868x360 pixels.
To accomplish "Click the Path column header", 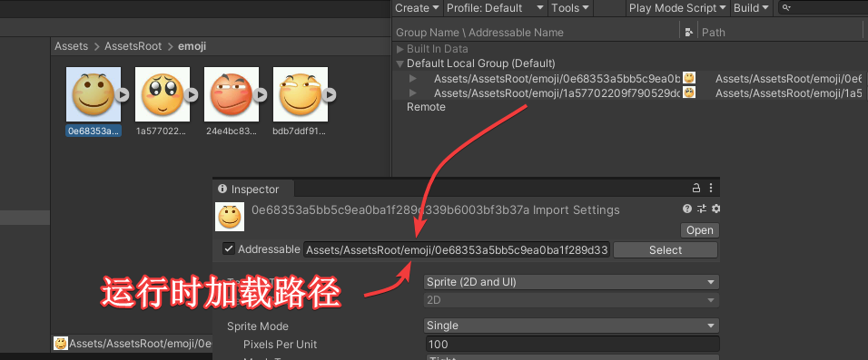I will click(714, 33).
